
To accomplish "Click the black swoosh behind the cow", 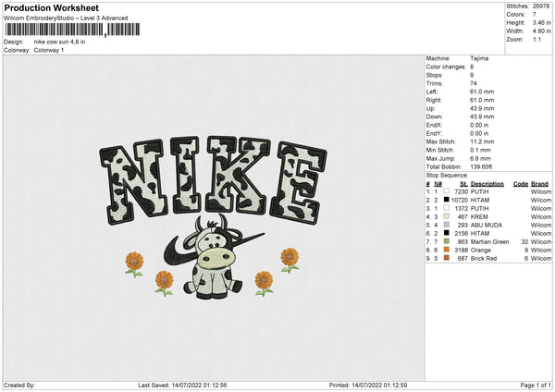I will pos(179,251).
